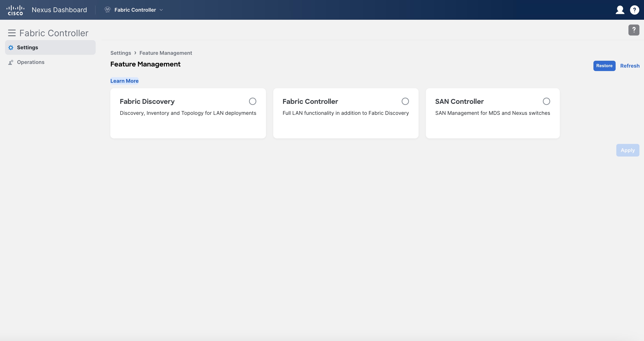The height and width of the screenshot is (341, 644).
Task: Click the Fabric Discovery card title
Action: click(x=147, y=101)
